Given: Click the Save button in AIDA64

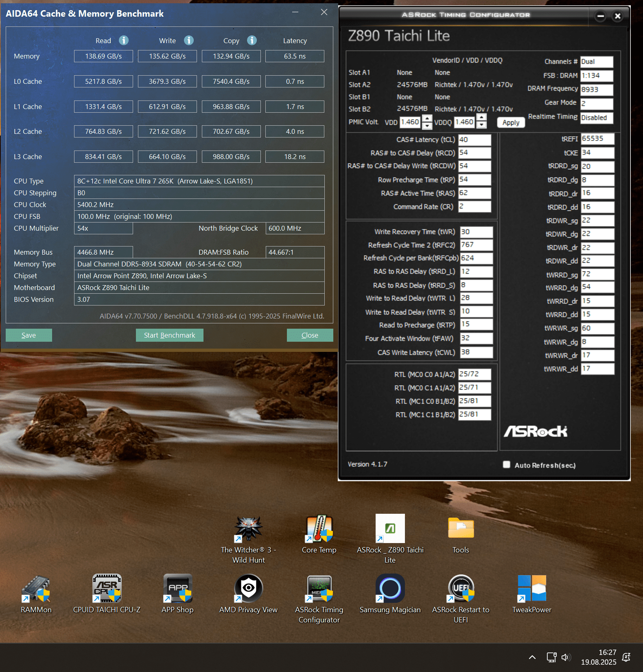Looking at the screenshot, I should 28,335.
